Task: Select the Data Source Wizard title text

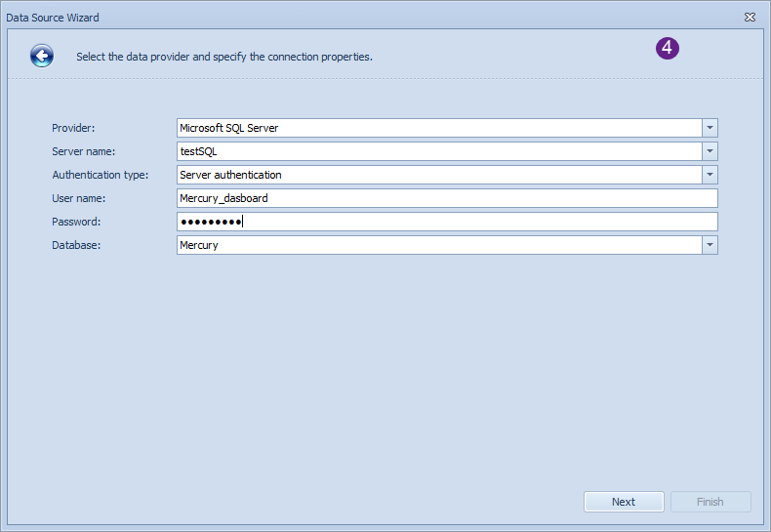Action: (53, 18)
